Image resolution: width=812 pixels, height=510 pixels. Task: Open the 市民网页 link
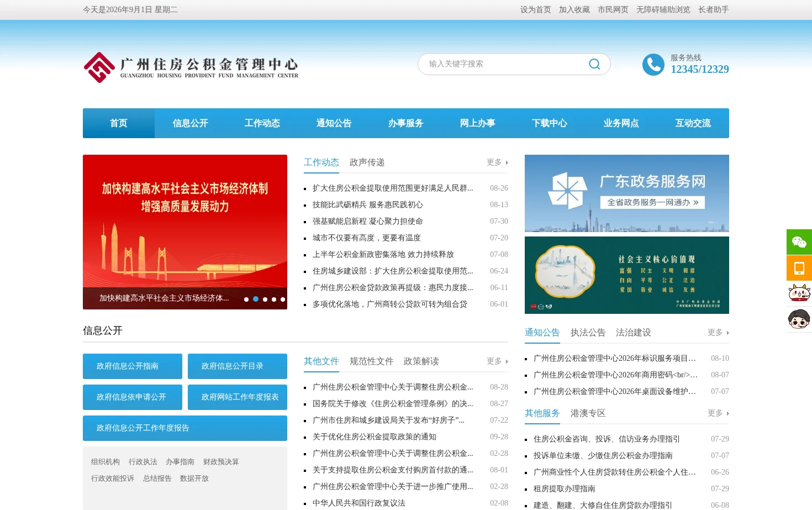[613, 10]
